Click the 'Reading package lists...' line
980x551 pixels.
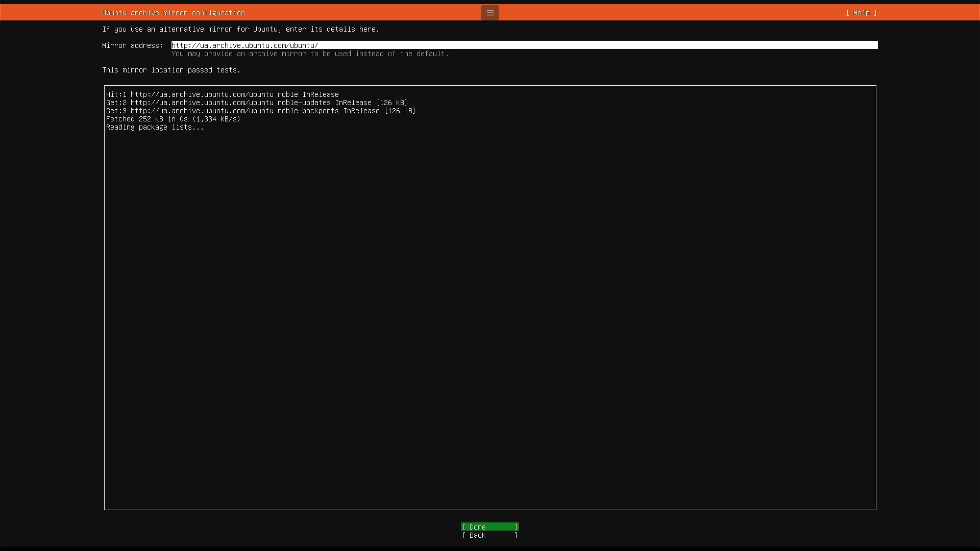pos(155,127)
